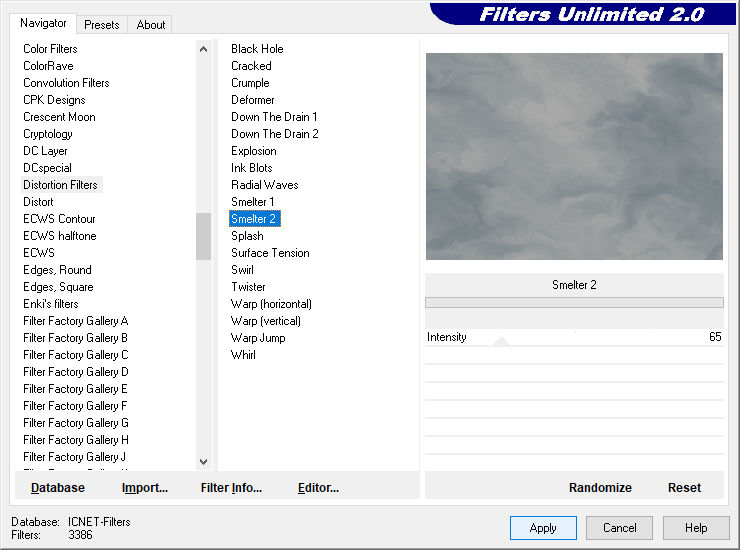Viewport: 740px width, 550px height.
Task: Choose Convolution Filters category
Action: (x=66, y=83)
